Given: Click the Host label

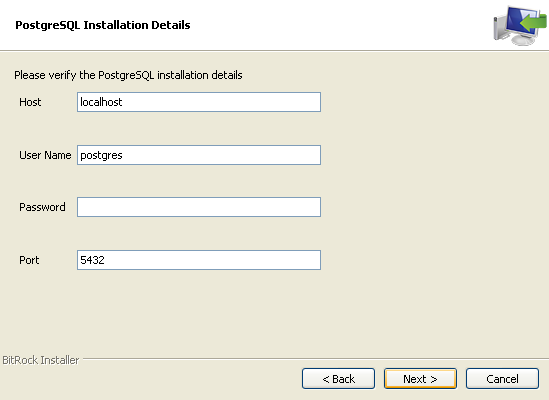Looking at the screenshot, I should [30, 102].
